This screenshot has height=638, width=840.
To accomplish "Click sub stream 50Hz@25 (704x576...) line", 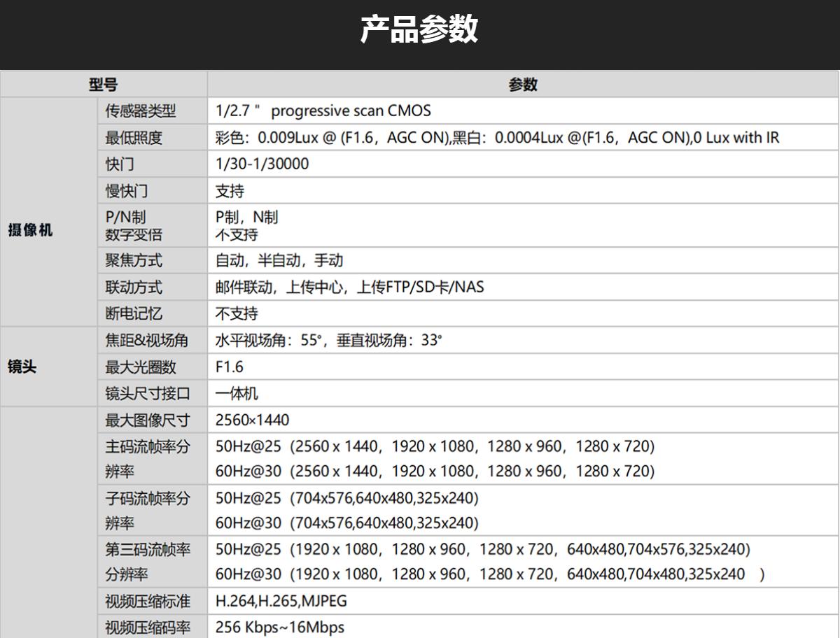I will (x=347, y=497).
